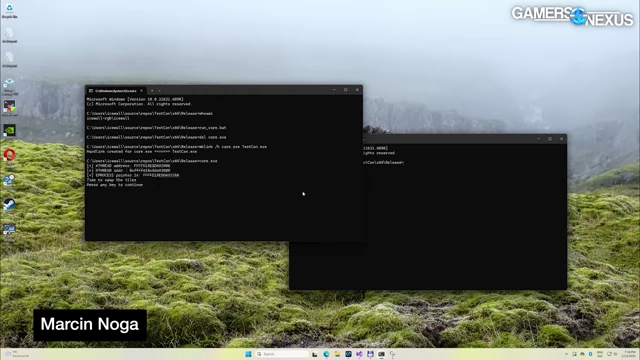Open the terminal new-tab dropdown arrow
The image size is (640, 360).
click(x=160, y=91)
